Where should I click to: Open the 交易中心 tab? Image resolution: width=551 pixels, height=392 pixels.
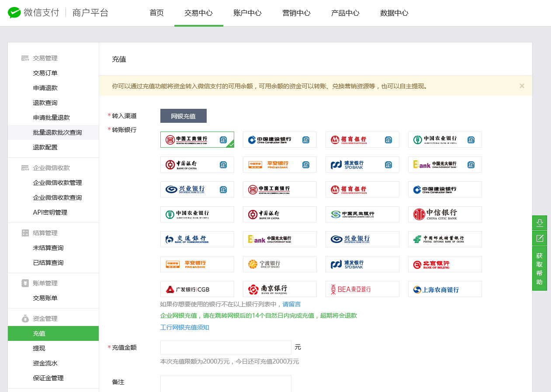(198, 13)
